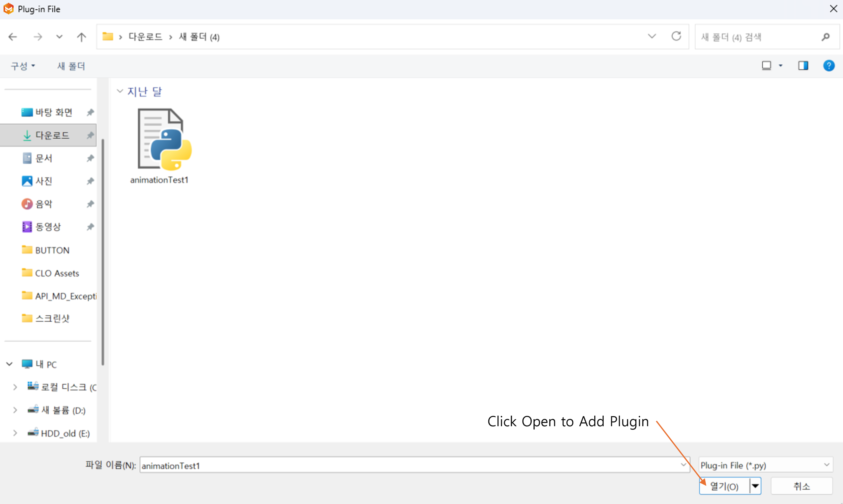Click the CLO Plug-in File title bar icon
843x504 pixels.
coord(9,9)
